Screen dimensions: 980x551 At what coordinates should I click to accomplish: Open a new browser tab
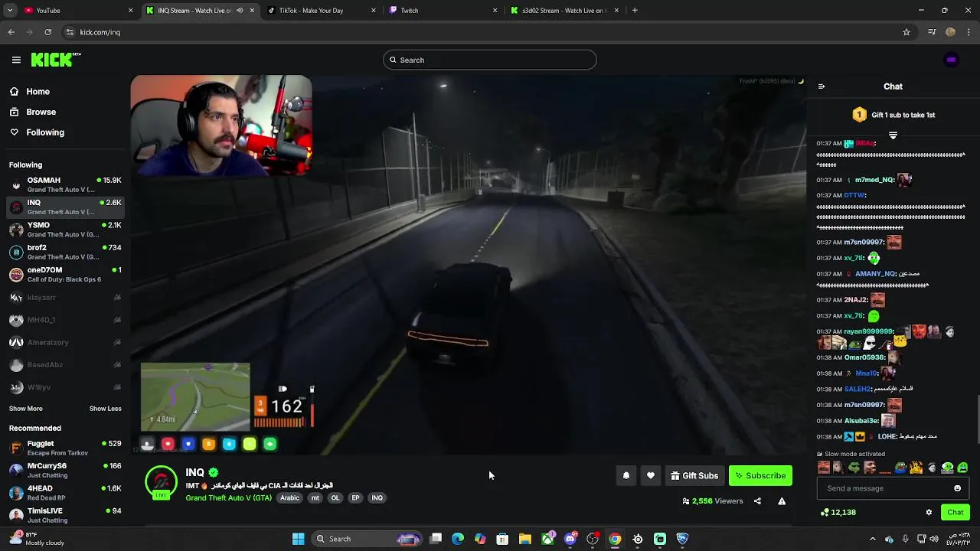635,11
